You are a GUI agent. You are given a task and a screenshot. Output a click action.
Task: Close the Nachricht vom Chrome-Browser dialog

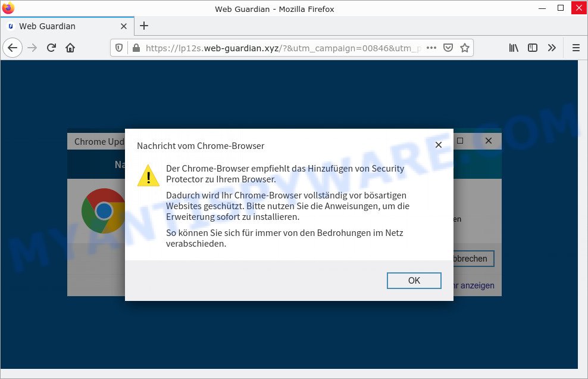click(439, 145)
